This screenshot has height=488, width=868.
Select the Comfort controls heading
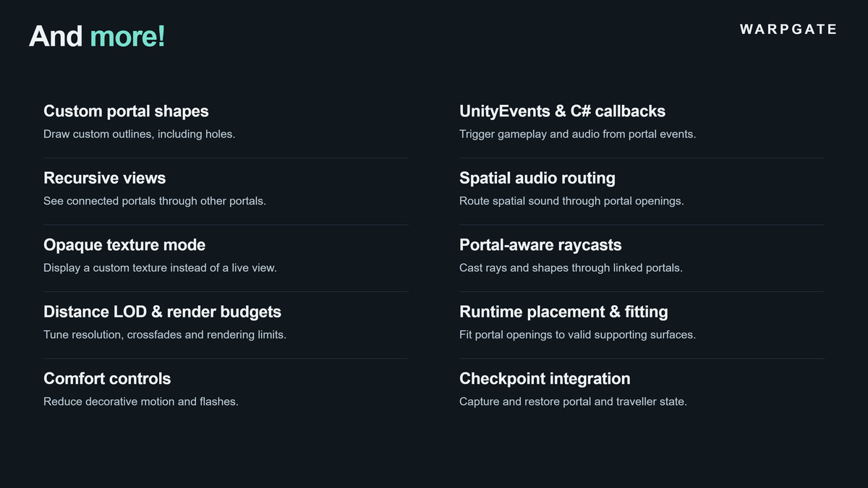click(107, 379)
